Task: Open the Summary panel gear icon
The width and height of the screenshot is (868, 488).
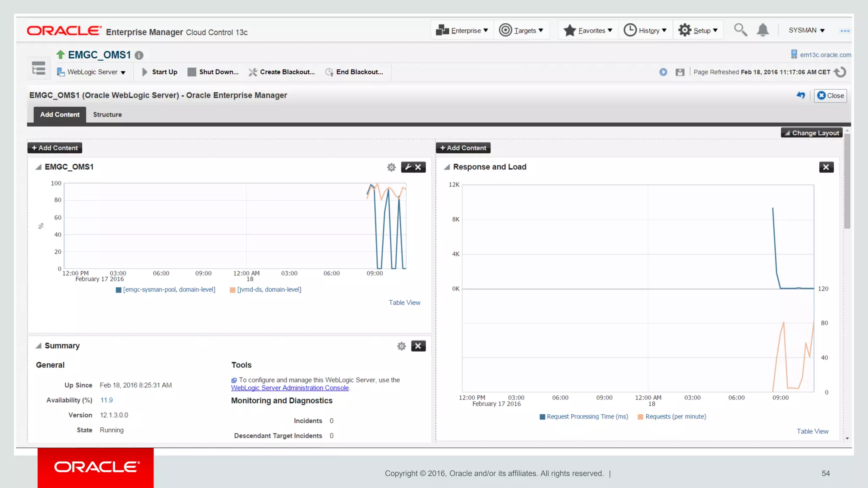Action: tap(401, 346)
